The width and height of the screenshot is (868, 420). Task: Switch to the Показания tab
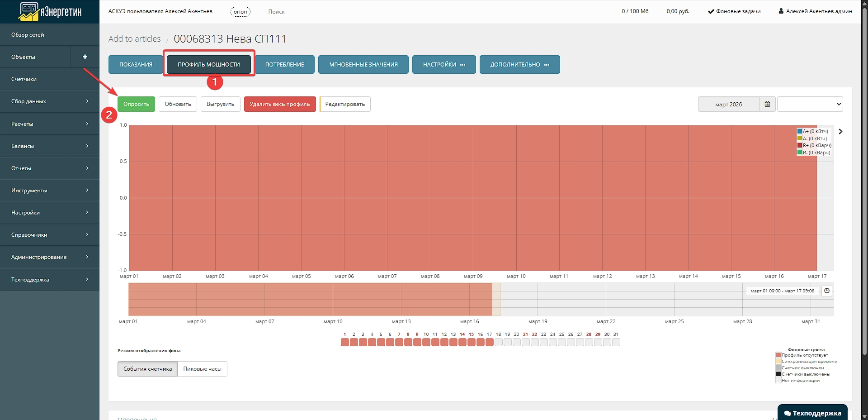point(136,65)
